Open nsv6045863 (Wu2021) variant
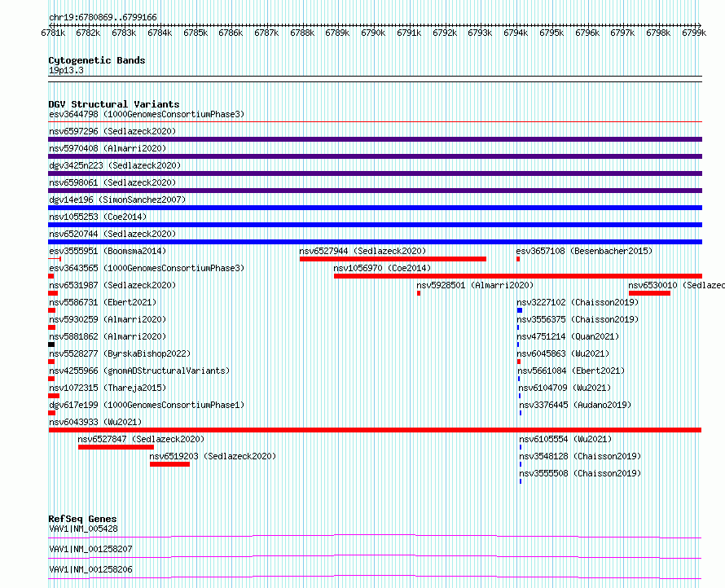The image size is (725, 588). pyautogui.click(x=563, y=353)
